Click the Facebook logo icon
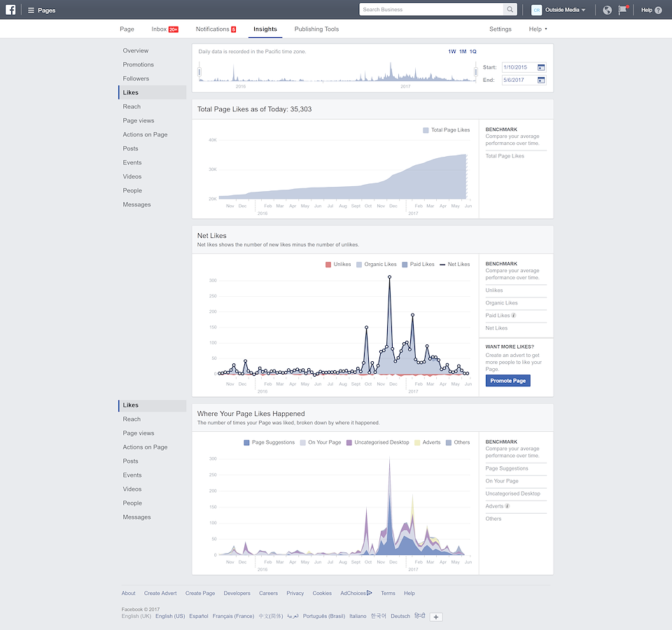The image size is (672, 630). tap(10, 10)
